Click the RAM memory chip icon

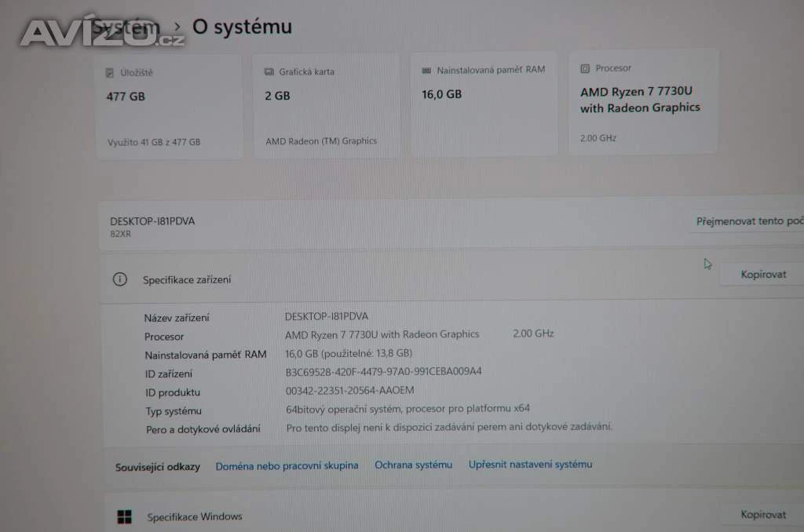pyautogui.click(x=426, y=70)
